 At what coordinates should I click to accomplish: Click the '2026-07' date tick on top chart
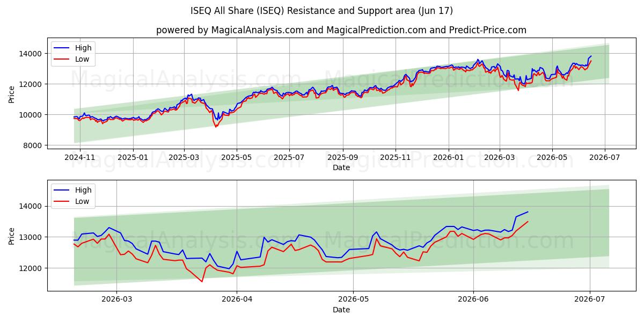point(605,157)
